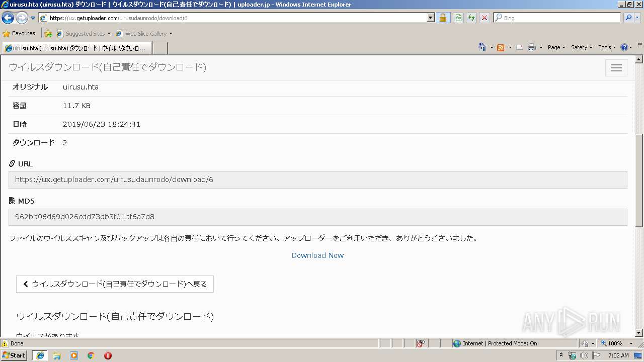The image size is (644, 362).
Task: Select the MD5 hash field
Action: point(317,217)
